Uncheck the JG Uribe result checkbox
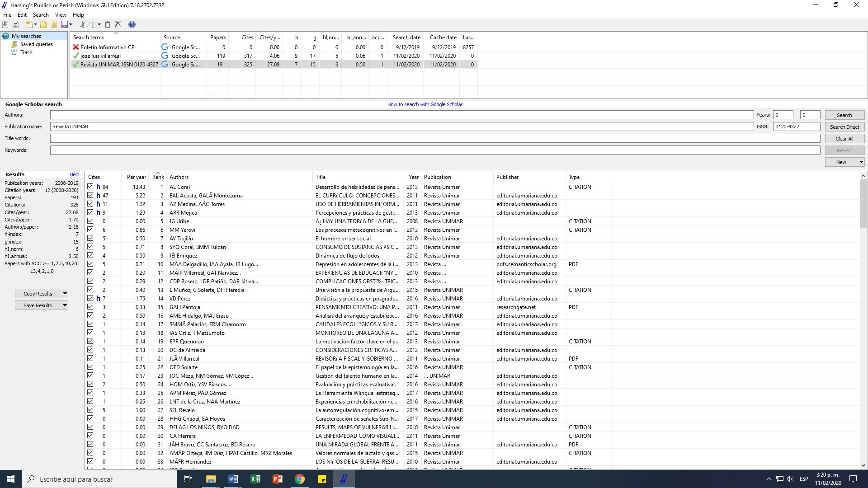 coord(90,221)
